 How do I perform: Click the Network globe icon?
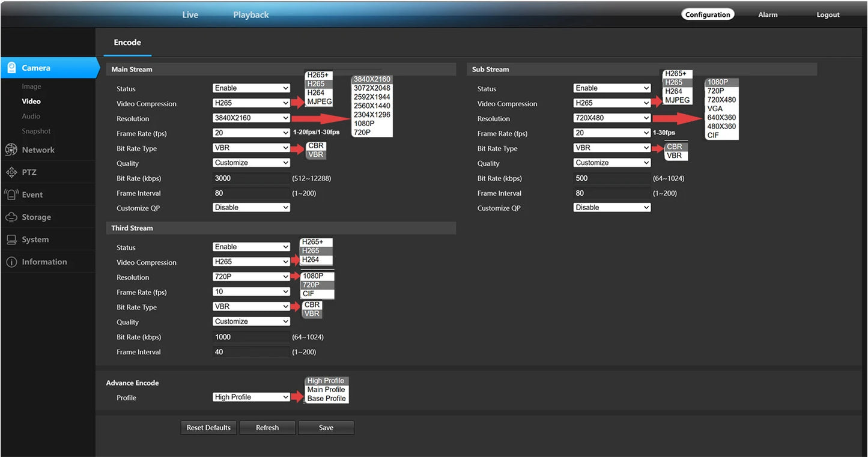(11, 150)
